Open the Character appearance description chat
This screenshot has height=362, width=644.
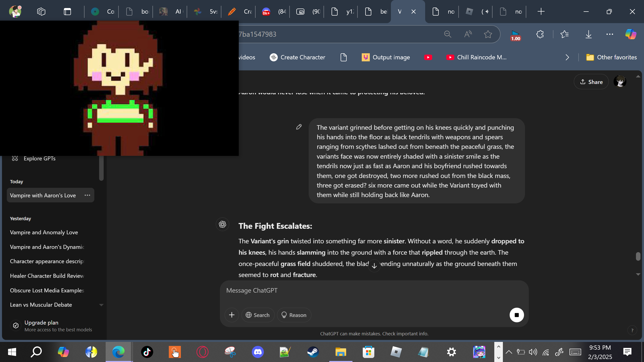(x=51, y=261)
